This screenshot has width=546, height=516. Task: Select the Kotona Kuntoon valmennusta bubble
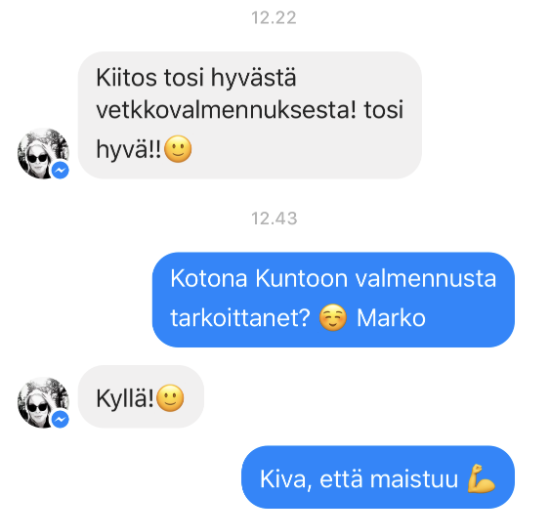[x=333, y=300]
